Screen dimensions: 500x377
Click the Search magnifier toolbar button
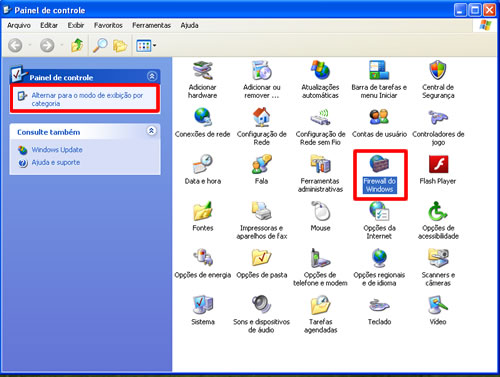point(100,45)
